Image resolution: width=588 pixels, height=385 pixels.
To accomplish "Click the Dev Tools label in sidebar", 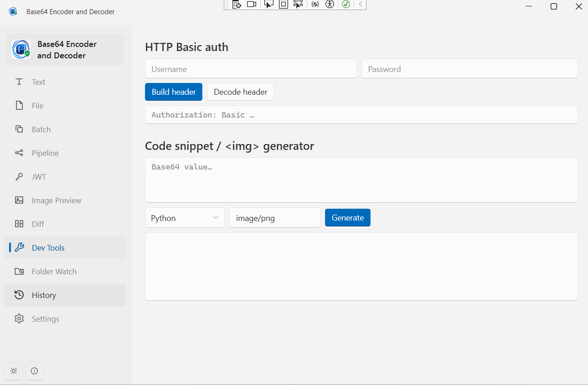I will tap(48, 248).
